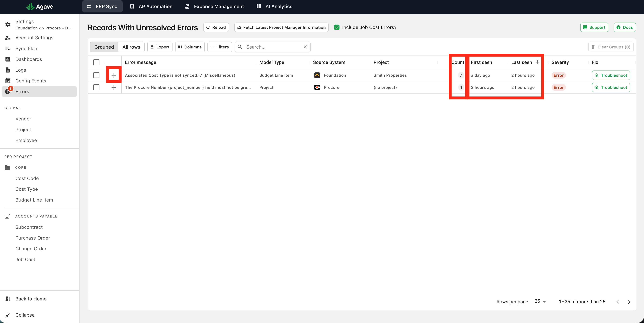
Task: Fetch Latest Project Manager Information
Action: pos(281,27)
